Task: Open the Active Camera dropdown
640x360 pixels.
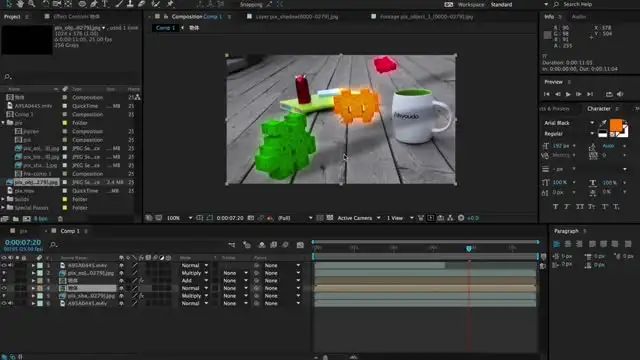Action: point(359,218)
